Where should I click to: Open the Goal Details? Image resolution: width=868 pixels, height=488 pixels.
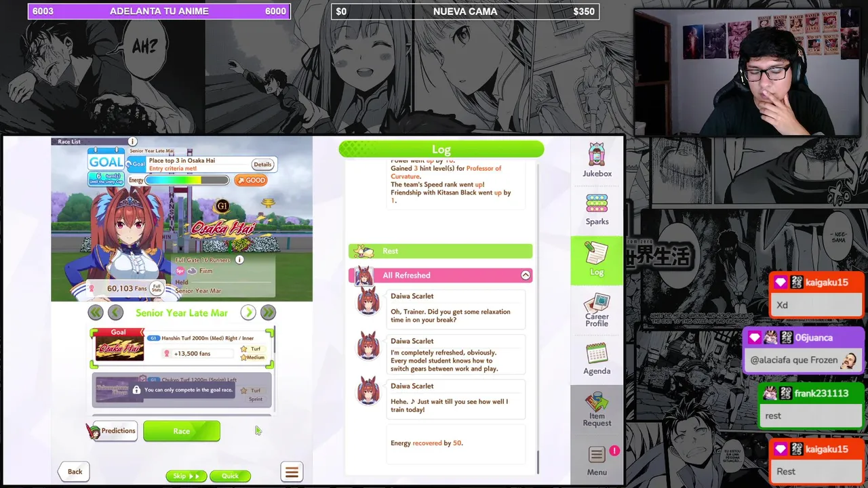[x=262, y=164]
